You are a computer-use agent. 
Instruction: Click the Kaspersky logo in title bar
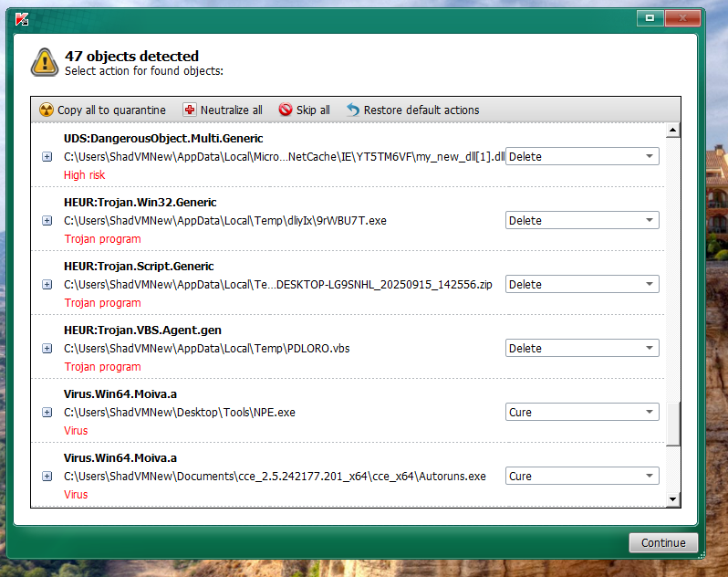tap(22, 19)
